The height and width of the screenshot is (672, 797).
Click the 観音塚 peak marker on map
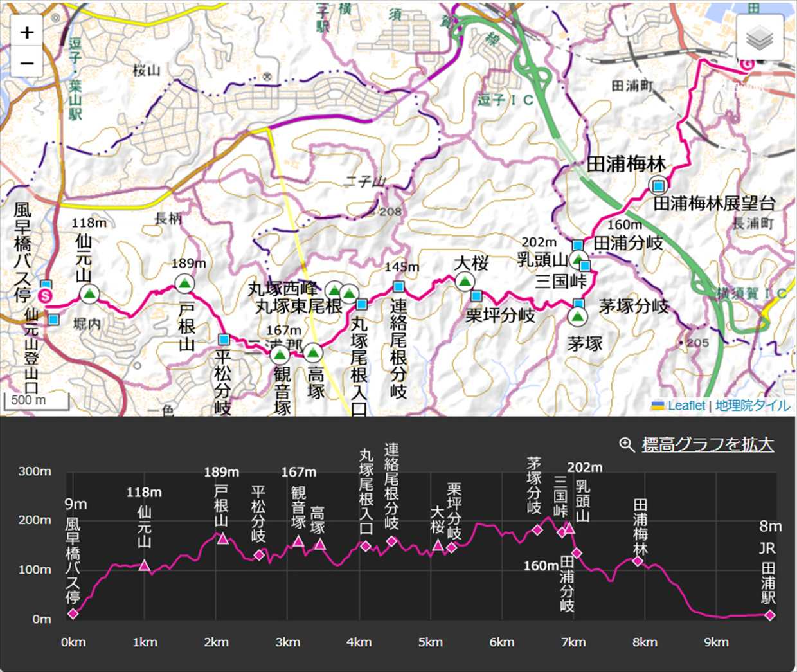pos(279,354)
